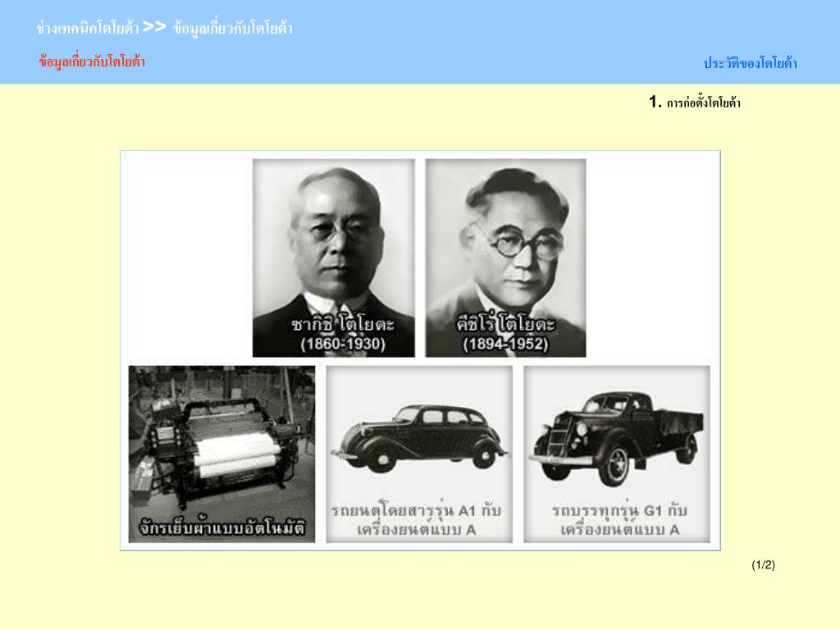Select the automatic loom machine photo

[221, 454]
